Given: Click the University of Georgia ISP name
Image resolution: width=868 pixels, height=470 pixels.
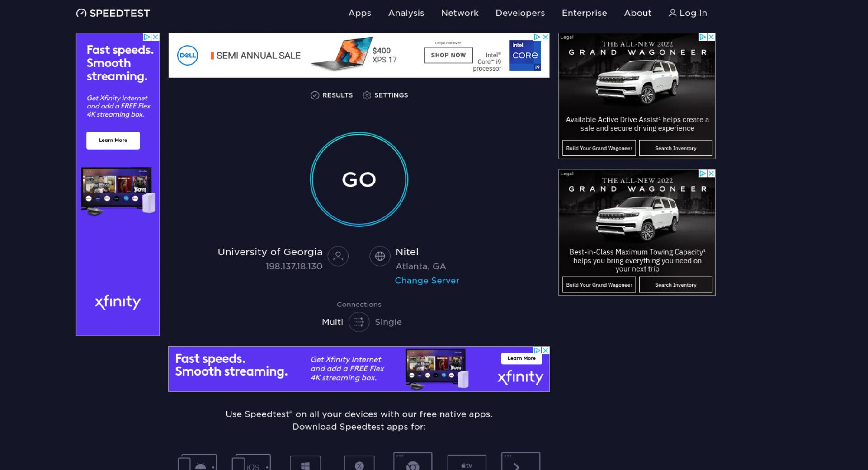Looking at the screenshot, I should point(270,252).
